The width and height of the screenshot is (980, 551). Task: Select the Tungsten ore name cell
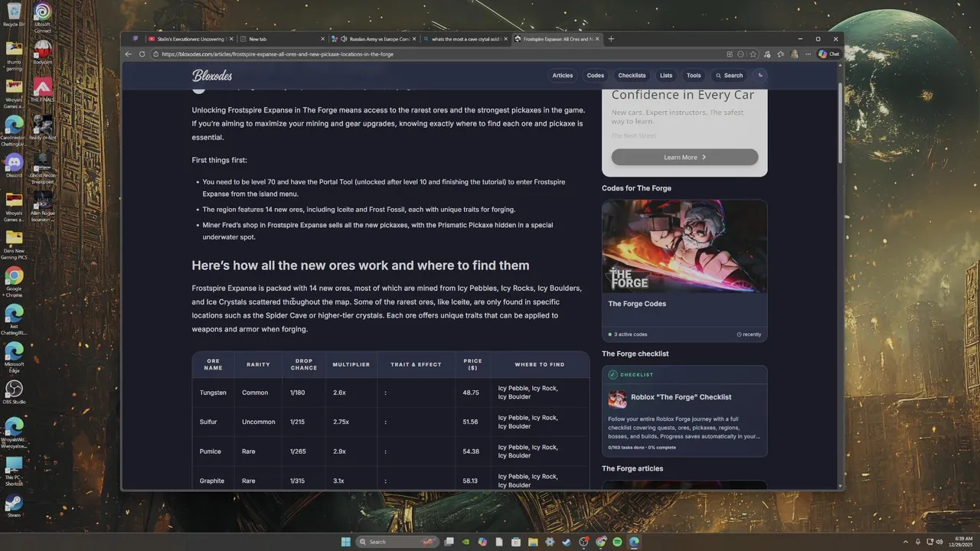coord(213,393)
